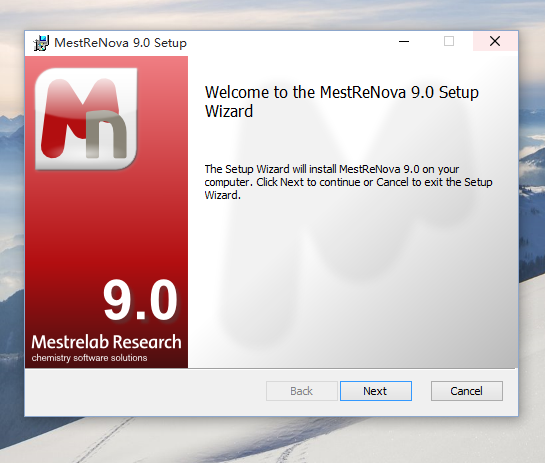Image resolution: width=545 pixels, height=463 pixels.
Task: Click the chemistry software solutions tagline
Action: point(89,358)
